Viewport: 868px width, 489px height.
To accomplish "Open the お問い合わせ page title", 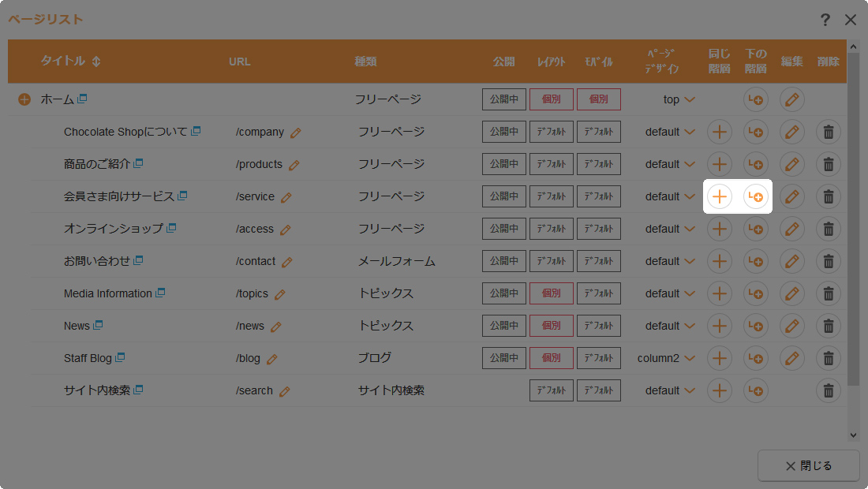I will pos(97,261).
